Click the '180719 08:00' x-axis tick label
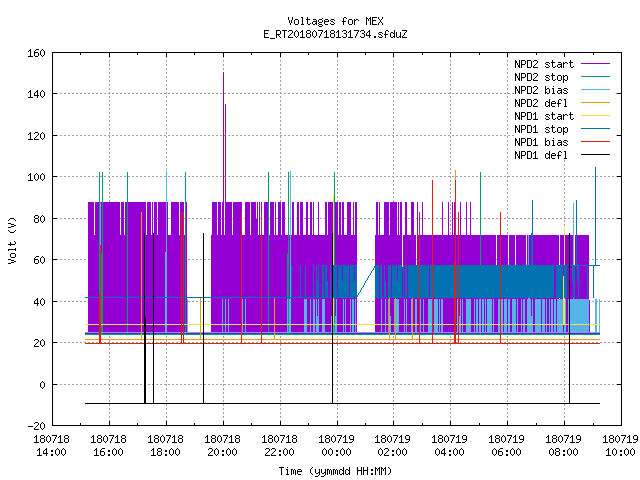The image size is (640, 480). pos(564,446)
